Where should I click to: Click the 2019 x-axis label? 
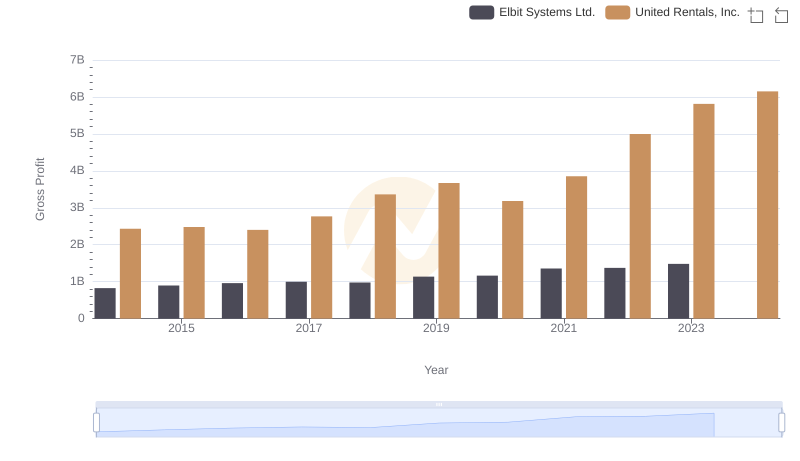coord(436,328)
